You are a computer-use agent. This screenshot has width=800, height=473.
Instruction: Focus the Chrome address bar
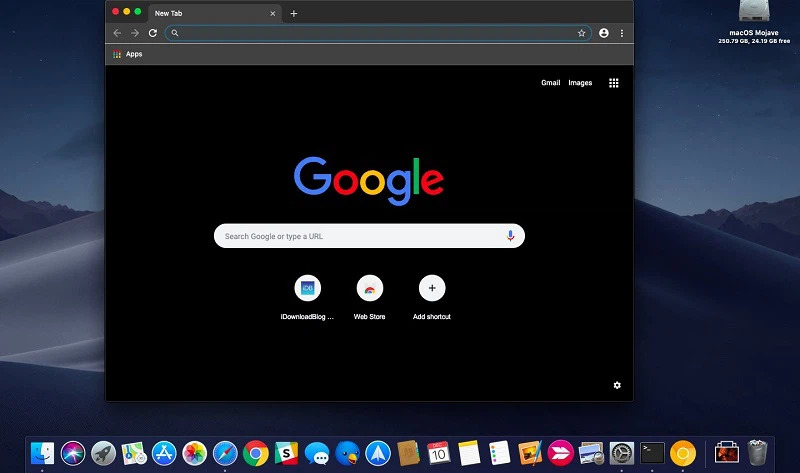[378, 33]
